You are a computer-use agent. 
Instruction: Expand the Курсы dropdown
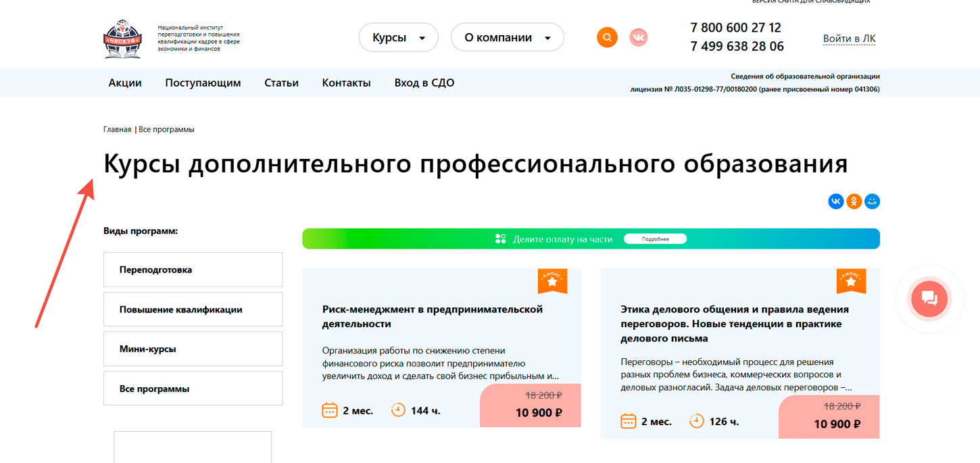coord(399,38)
